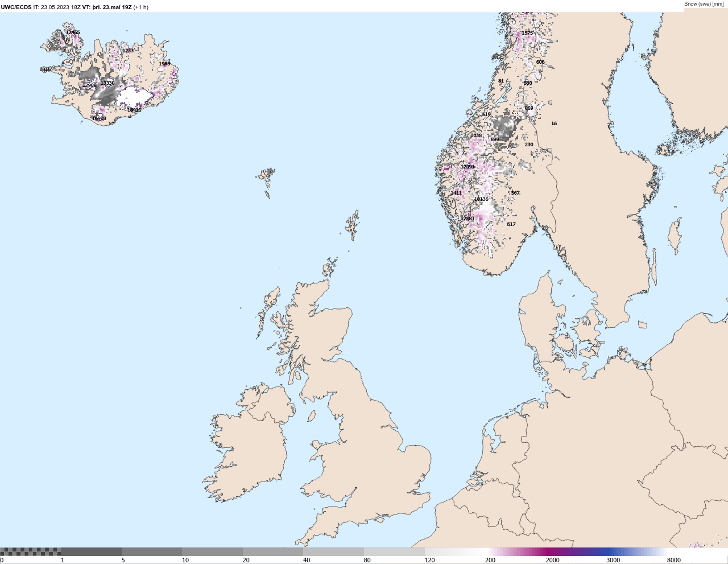Click the 2000 legend tick label
The width and height of the screenshot is (728, 564).
553,561
